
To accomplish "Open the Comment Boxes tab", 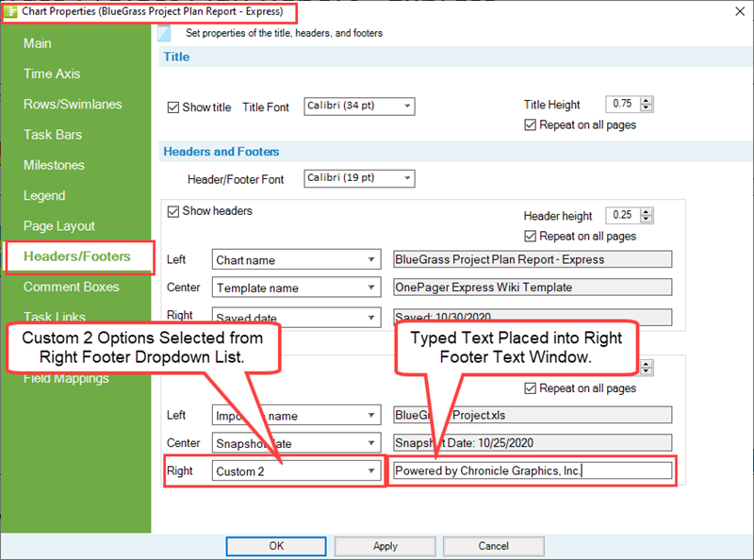I will coord(72,287).
